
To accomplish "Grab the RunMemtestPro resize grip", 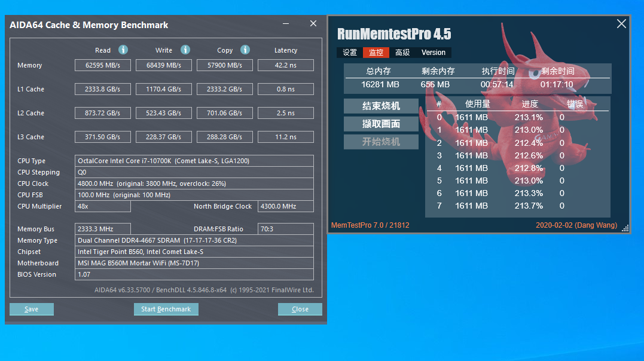I will (x=625, y=229).
